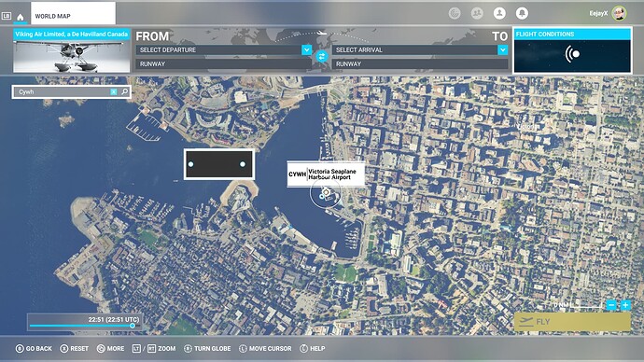The width and height of the screenshot is (644, 362).
Task: Open the Flight Conditions panel
Action: (572, 50)
